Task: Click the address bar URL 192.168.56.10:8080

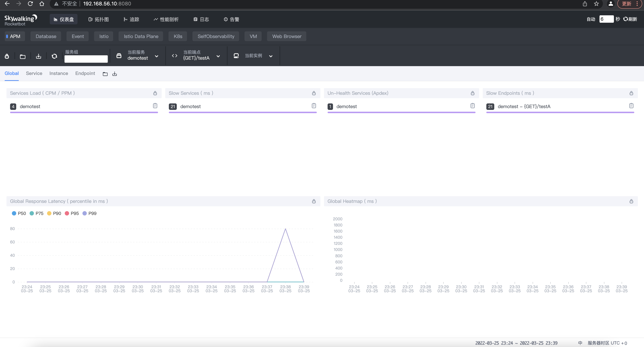Action: (107, 4)
